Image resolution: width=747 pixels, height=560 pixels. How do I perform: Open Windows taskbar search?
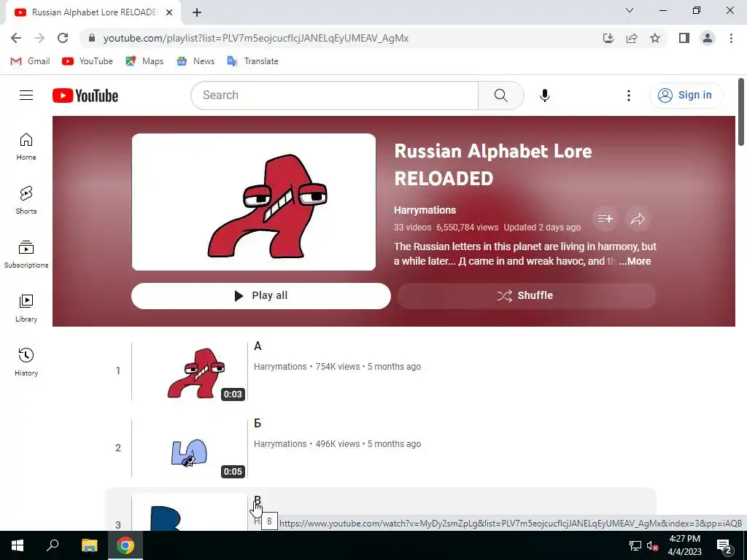pyautogui.click(x=53, y=545)
